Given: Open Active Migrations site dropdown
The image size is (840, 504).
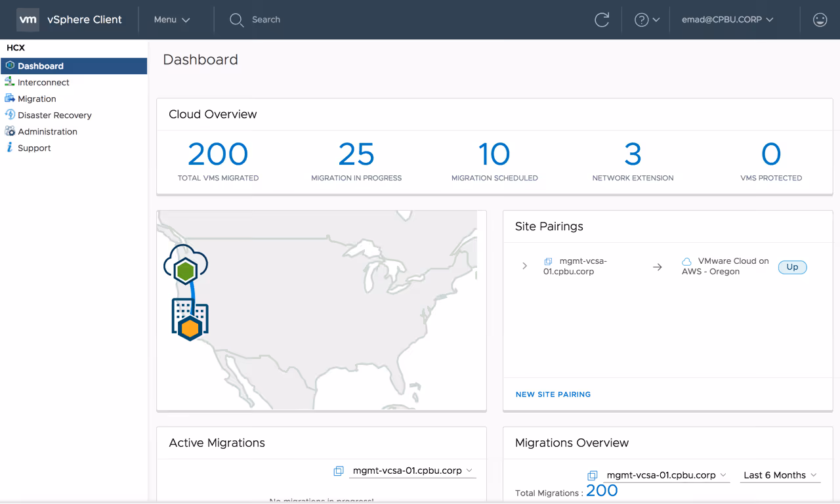Looking at the screenshot, I should (413, 471).
